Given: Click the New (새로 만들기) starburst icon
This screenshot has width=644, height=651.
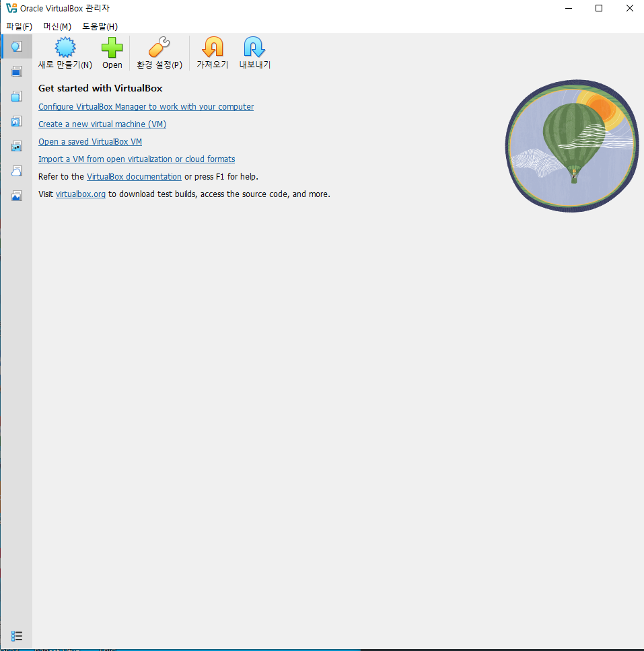Looking at the screenshot, I should (65, 47).
